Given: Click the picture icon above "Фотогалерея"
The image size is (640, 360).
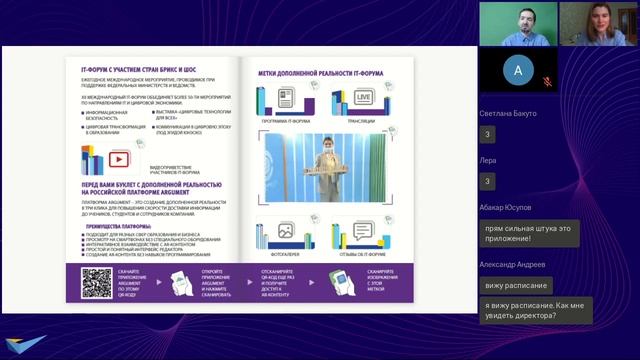Looking at the screenshot, I should (286, 231).
